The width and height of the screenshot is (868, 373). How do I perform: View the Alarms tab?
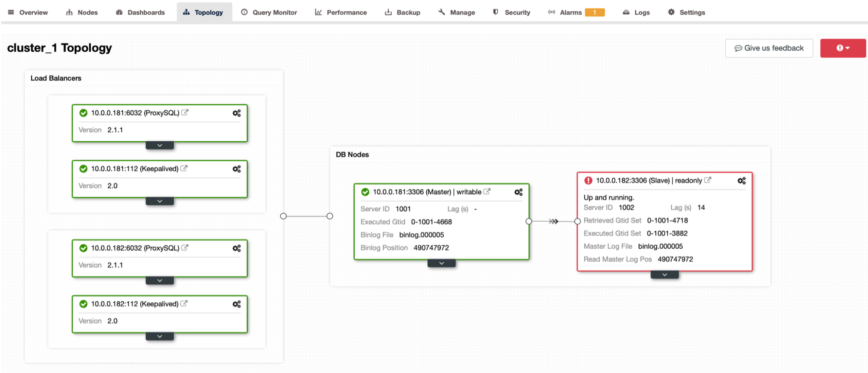click(x=576, y=13)
